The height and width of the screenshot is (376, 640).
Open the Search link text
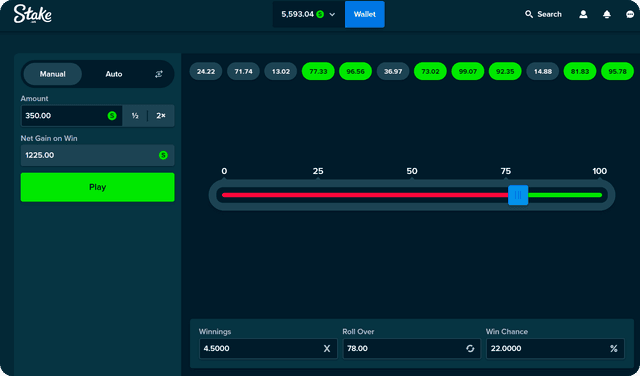click(x=549, y=14)
